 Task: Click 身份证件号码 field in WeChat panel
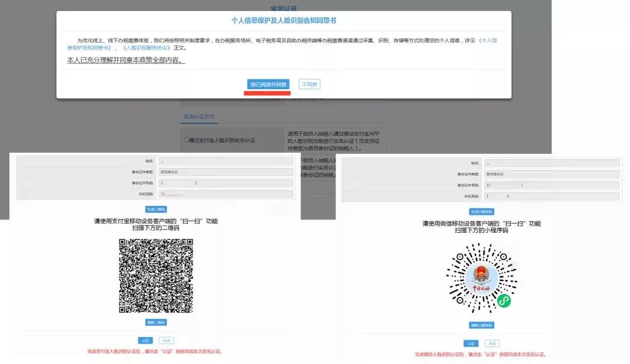(551, 185)
